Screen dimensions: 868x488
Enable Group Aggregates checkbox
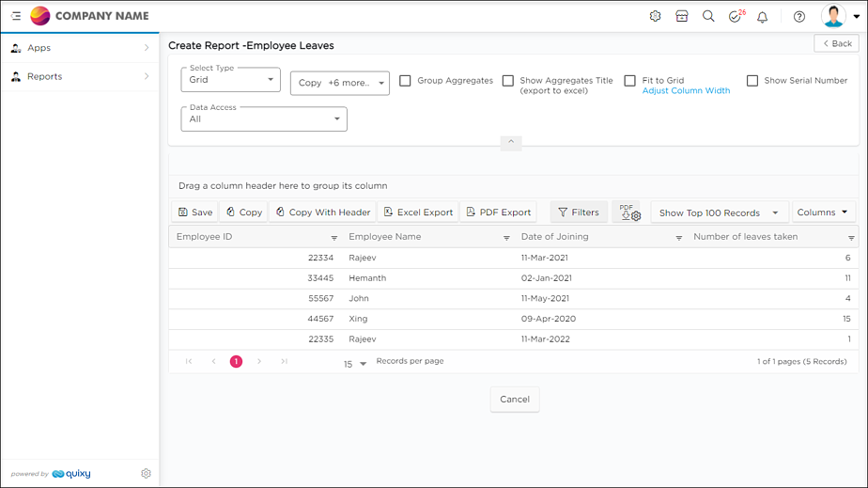tap(406, 81)
